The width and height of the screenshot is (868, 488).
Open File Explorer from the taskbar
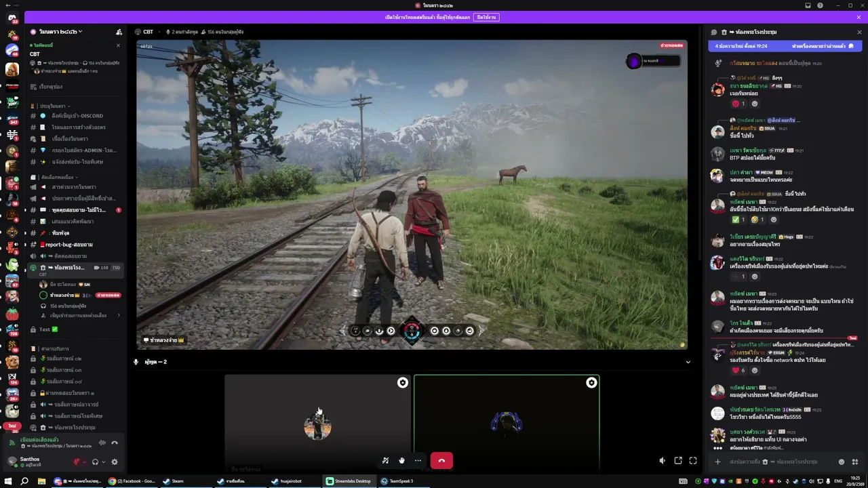[x=41, y=481]
